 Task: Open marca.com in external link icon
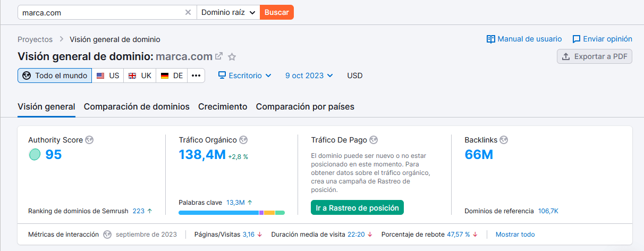tap(218, 56)
